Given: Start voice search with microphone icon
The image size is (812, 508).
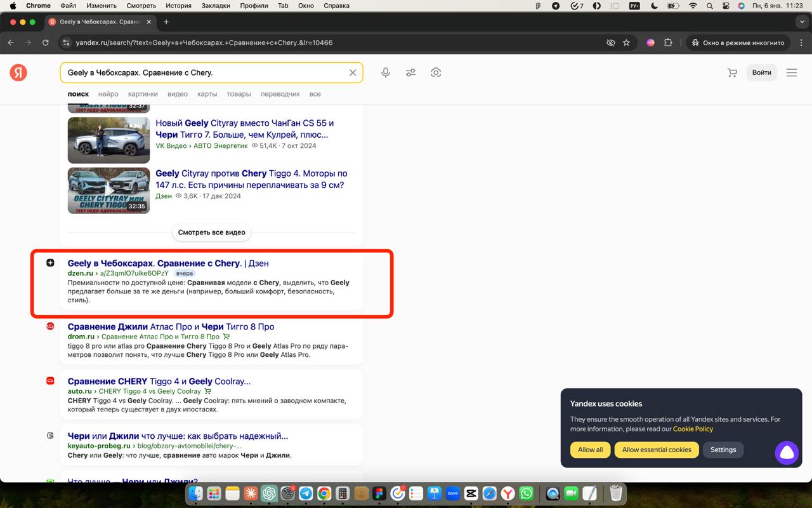Looking at the screenshot, I should tap(386, 72).
